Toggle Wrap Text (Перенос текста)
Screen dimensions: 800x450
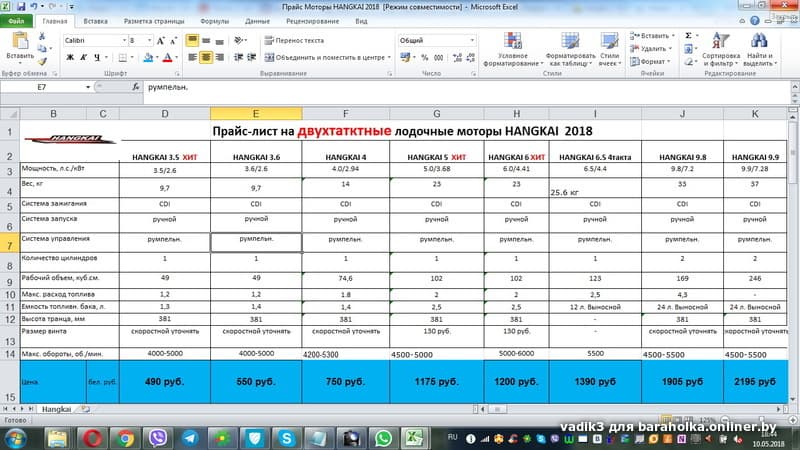[294, 40]
